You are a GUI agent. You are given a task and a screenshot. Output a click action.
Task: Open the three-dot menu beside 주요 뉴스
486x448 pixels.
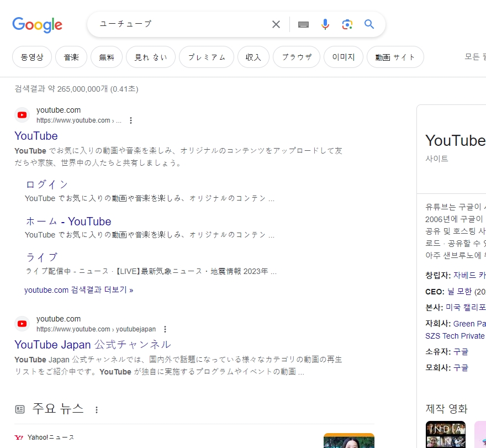(x=97, y=409)
